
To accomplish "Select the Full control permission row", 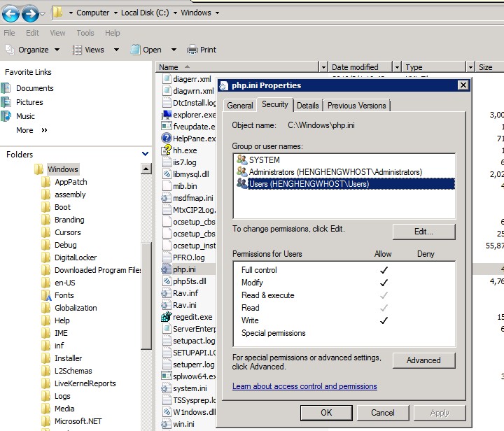I will pyautogui.click(x=344, y=270).
